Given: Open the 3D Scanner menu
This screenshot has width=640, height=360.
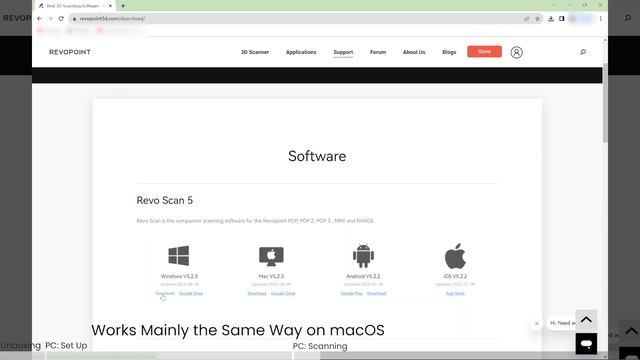Looking at the screenshot, I should pyautogui.click(x=255, y=52).
